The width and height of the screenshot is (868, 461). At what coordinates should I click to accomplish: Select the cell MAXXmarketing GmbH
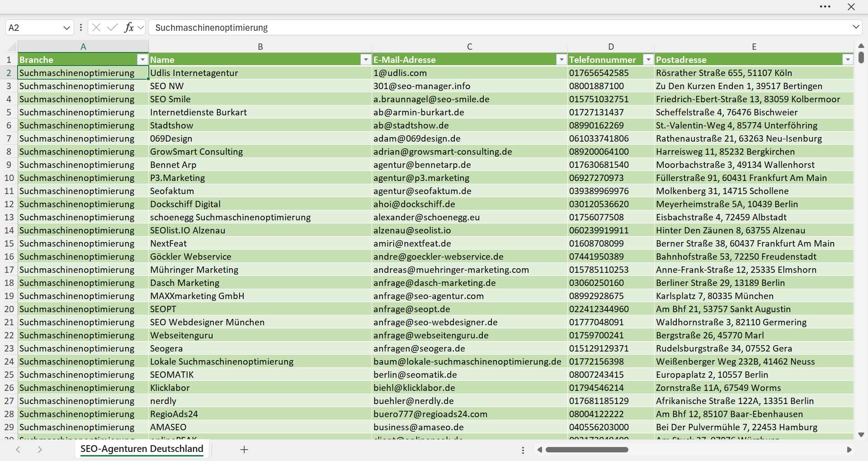[x=260, y=296]
